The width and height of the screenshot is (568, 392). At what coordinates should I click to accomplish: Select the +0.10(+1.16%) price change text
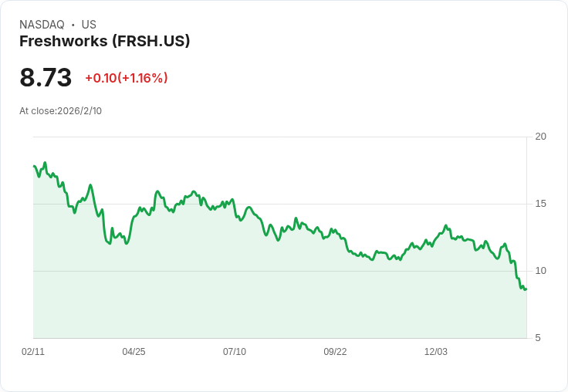(x=126, y=78)
